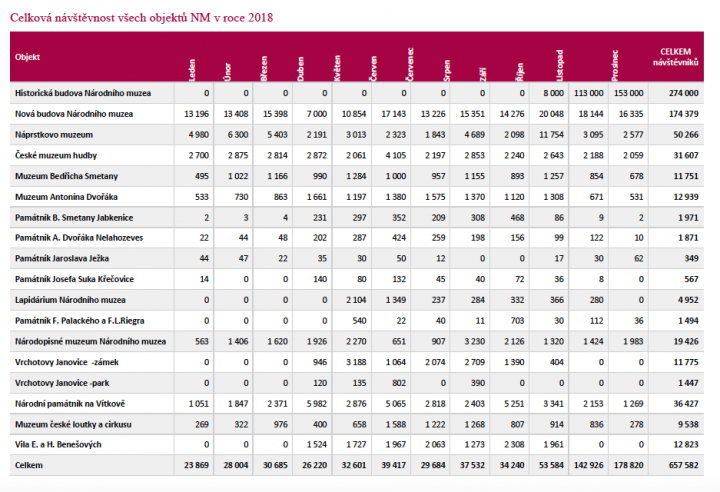Select the total 50 266 for Náprstkovo muzeum
This screenshot has height=492, width=720.
pyautogui.click(x=686, y=135)
